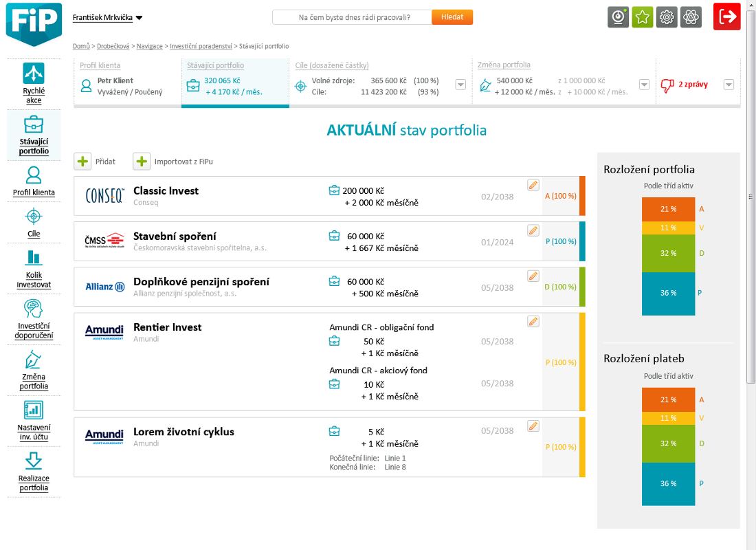Viewport: 756px width, 550px height.
Task: Click the red logout icon
Action: [726, 17]
